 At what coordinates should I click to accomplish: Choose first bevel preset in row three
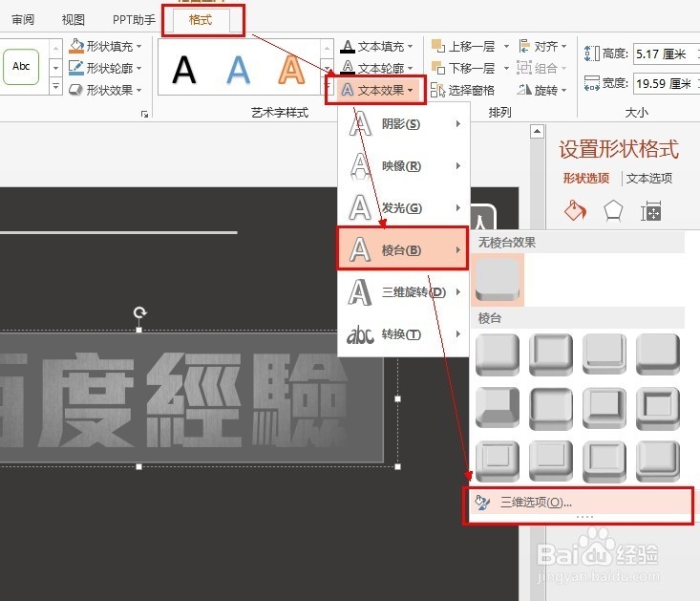point(498,461)
